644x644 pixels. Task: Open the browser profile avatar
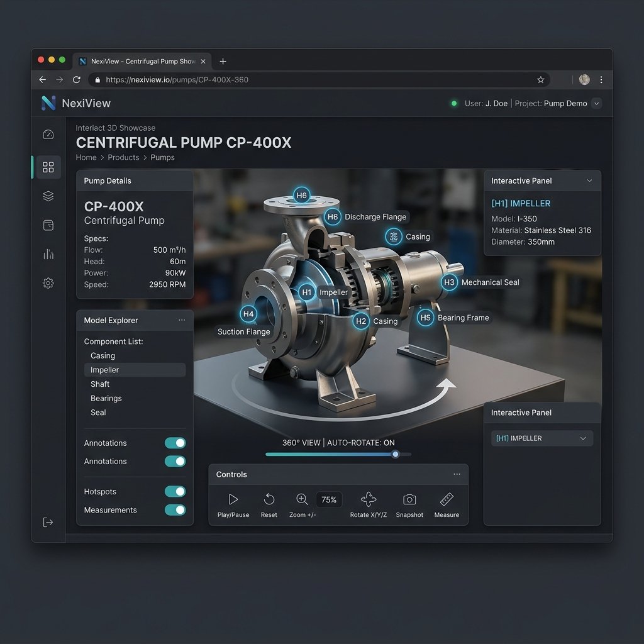pyautogui.click(x=584, y=80)
